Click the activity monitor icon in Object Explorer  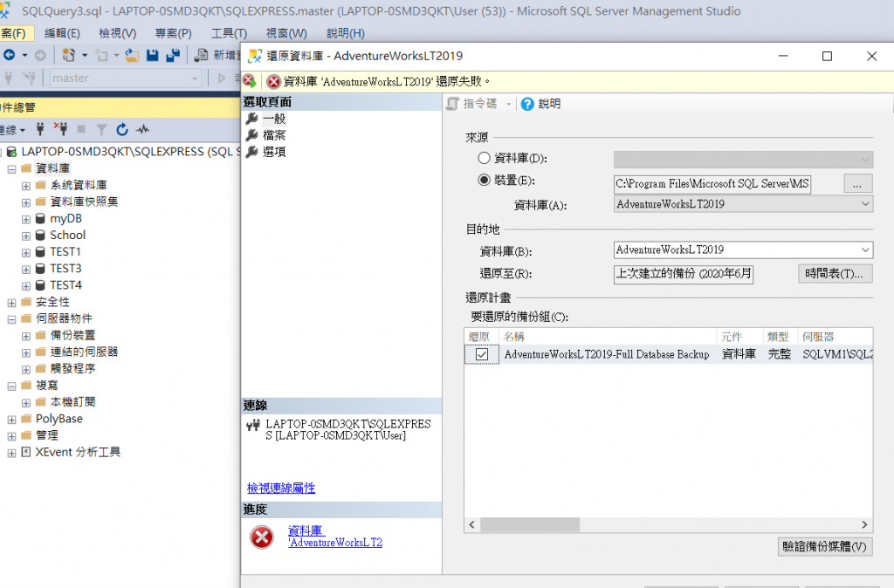point(142,129)
